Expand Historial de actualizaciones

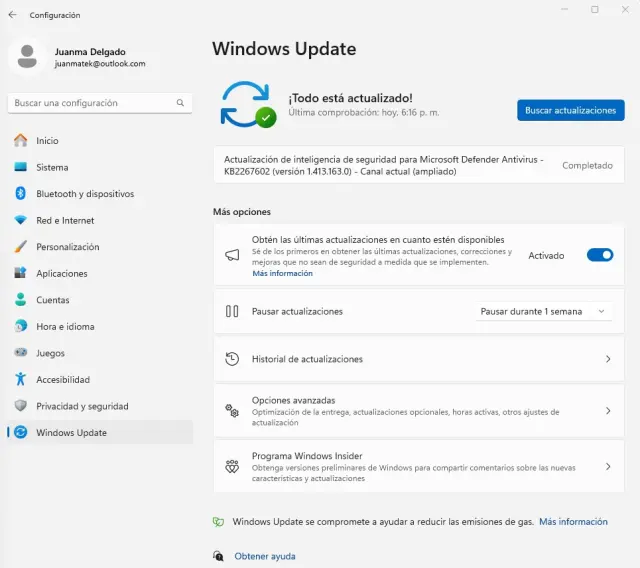(418, 359)
